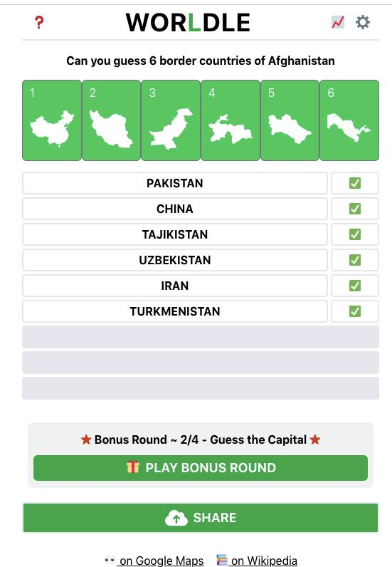Image resolution: width=392 pixels, height=567 pixels.
Task: Click the UZBEKISTAN guess row
Action: tap(175, 260)
